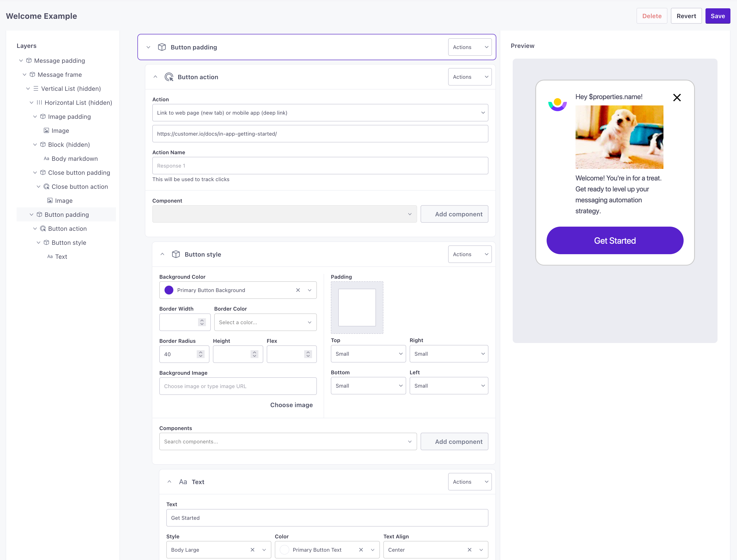
Task: Click the Message frame layer icon
Action: point(32,75)
